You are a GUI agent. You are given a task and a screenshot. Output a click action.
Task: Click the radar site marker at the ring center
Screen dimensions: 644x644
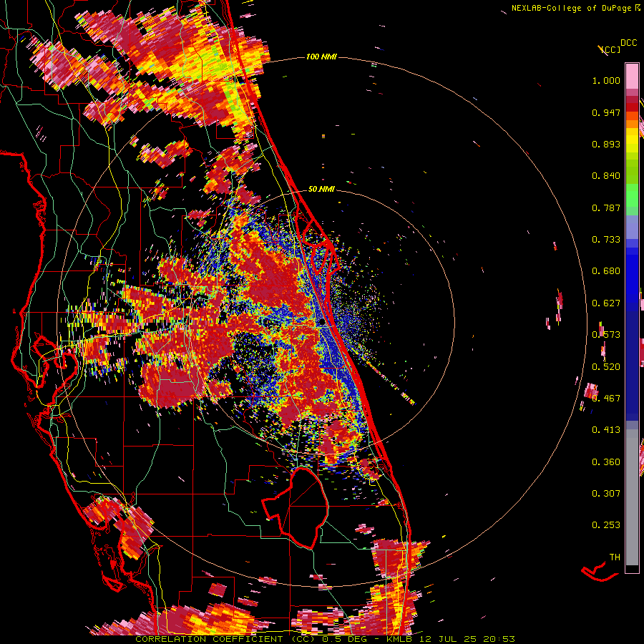pyautogui.click(x=321, y=323)
